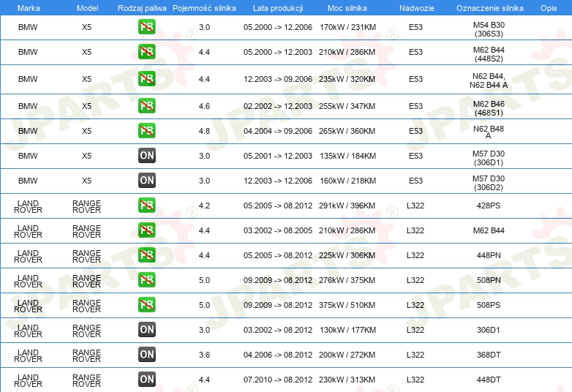Click ON diesel icon in Range Rover 448DT row
The image size is (572, 392).
click(146, 379)
